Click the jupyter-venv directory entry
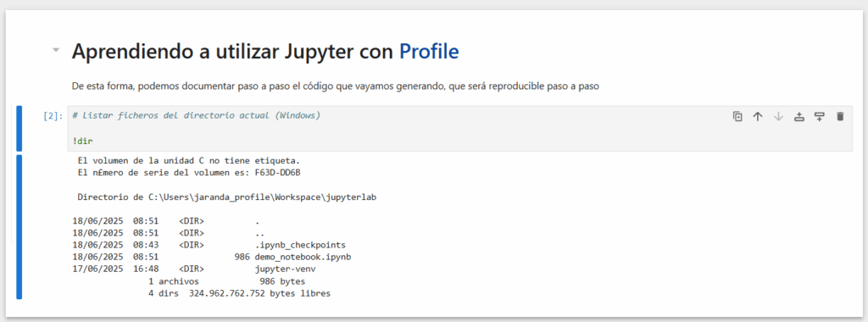 [283, 269]
